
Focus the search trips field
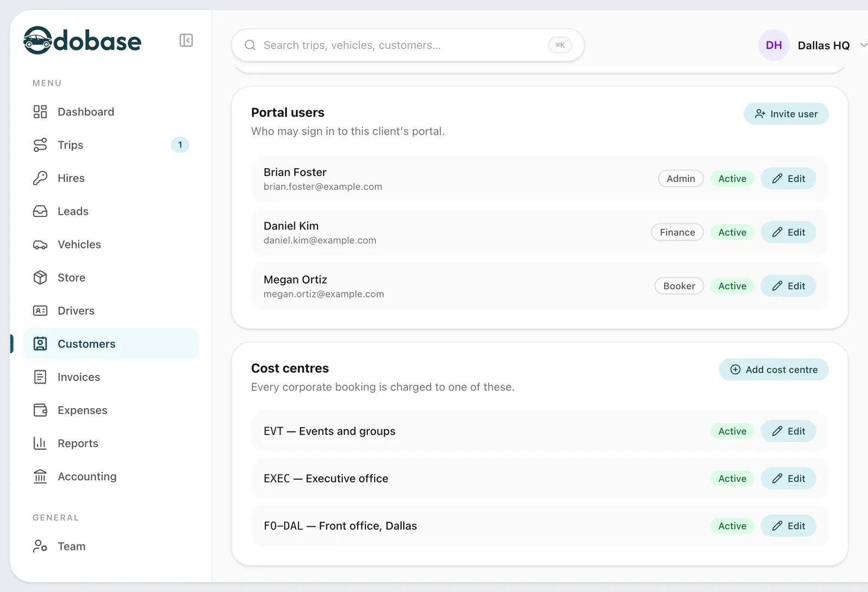(407, 45)
